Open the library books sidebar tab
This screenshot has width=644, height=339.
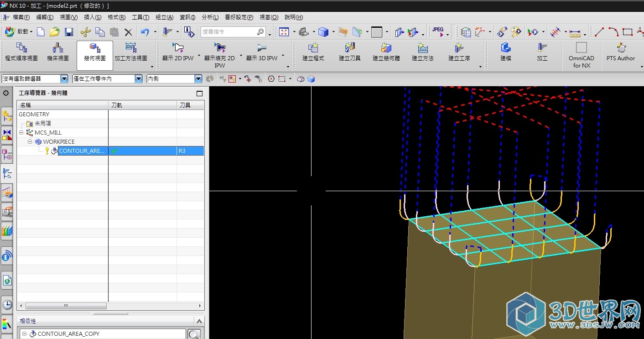pos(7,231)
